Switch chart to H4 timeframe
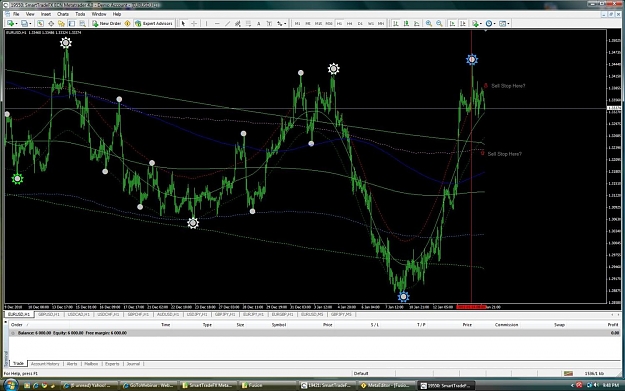The height and width of the screenshot is (391, 625). click(350, 24)
